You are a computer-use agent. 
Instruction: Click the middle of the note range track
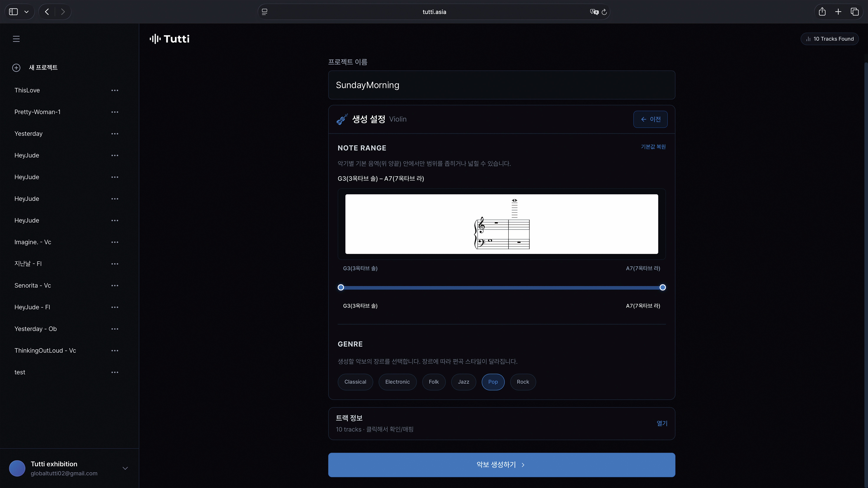(x=502, y=288)
